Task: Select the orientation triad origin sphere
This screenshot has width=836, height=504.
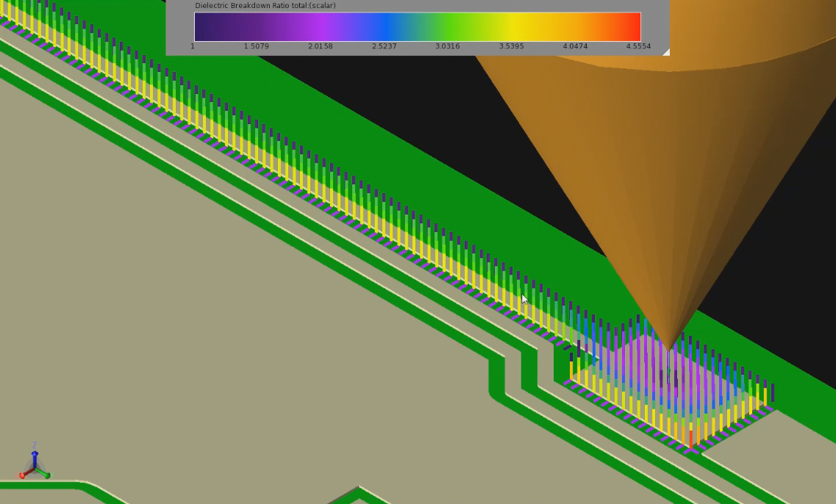Action: tap(35, 468)
